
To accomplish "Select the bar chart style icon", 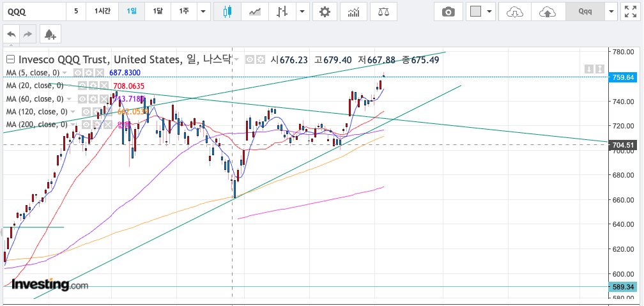I will pyautogui.click(x=282, y=12).
